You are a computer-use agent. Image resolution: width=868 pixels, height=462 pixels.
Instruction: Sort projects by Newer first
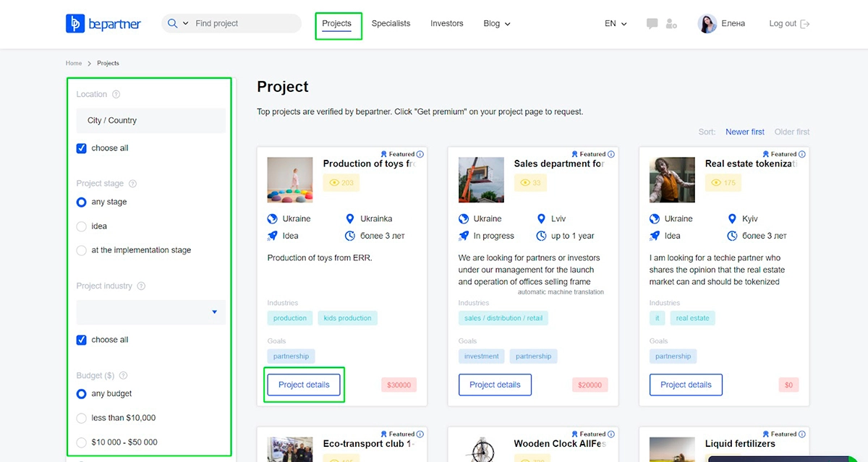coord(745,132)
